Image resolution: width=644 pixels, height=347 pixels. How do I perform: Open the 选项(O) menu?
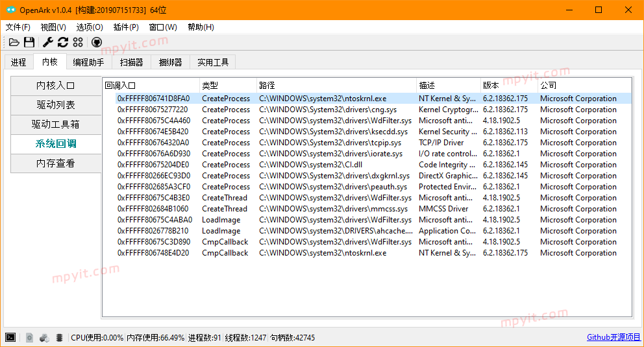tap(90, 27)
